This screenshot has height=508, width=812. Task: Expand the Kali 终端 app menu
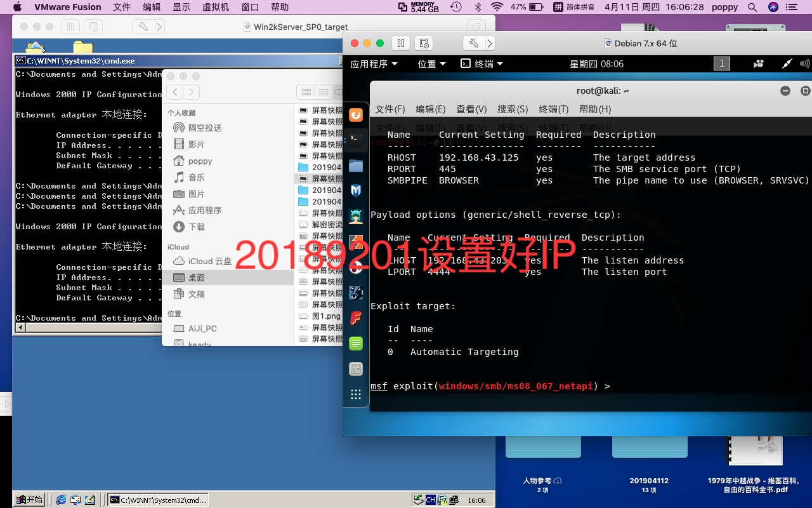click(x=481, y=63)
